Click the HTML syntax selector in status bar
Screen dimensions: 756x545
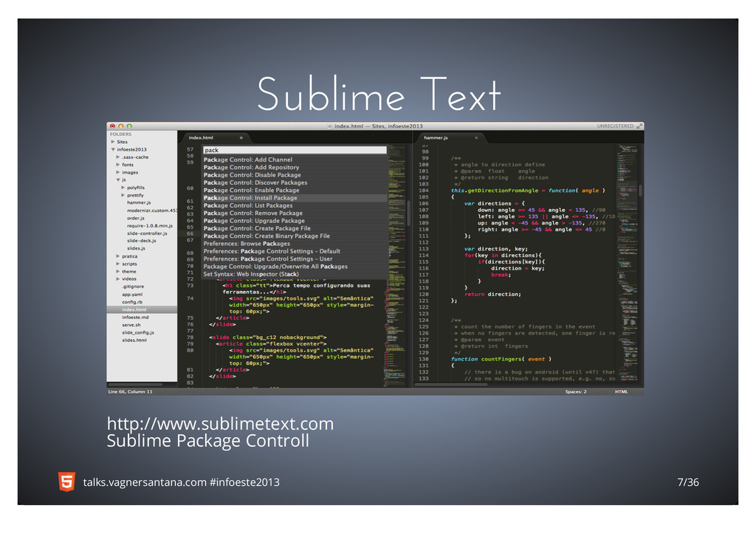[621, 391]
